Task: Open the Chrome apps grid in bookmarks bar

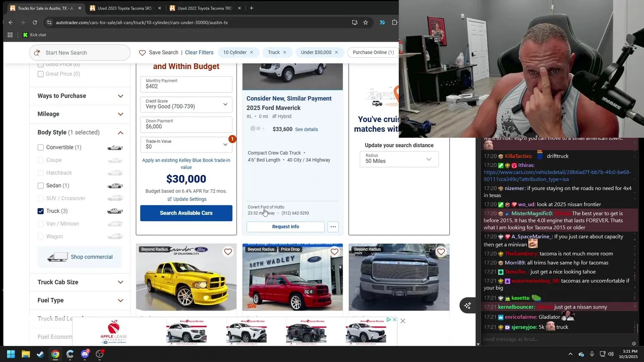Action: [10, 35]
